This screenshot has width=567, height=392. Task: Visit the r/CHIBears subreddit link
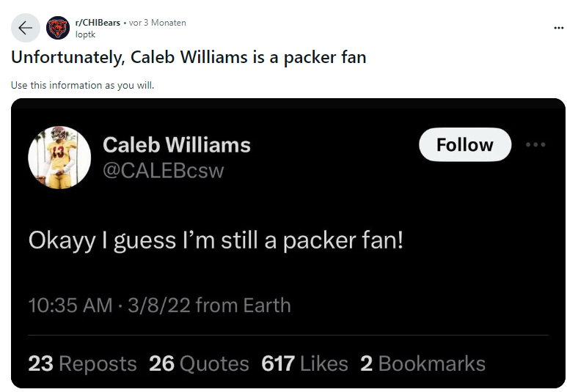[x=98, y=23]
